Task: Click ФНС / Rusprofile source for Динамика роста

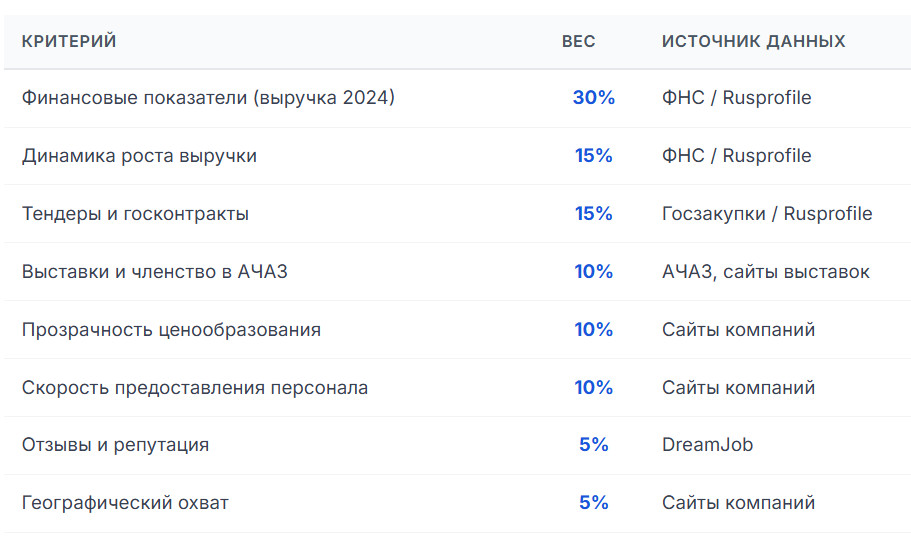Action: (x=736, y=156)
